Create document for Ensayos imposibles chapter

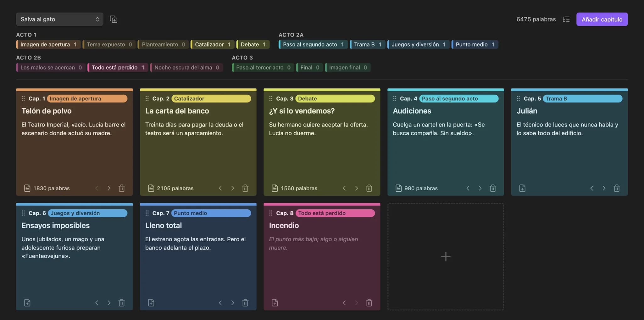pyautogui.click(x=27, y=303)
